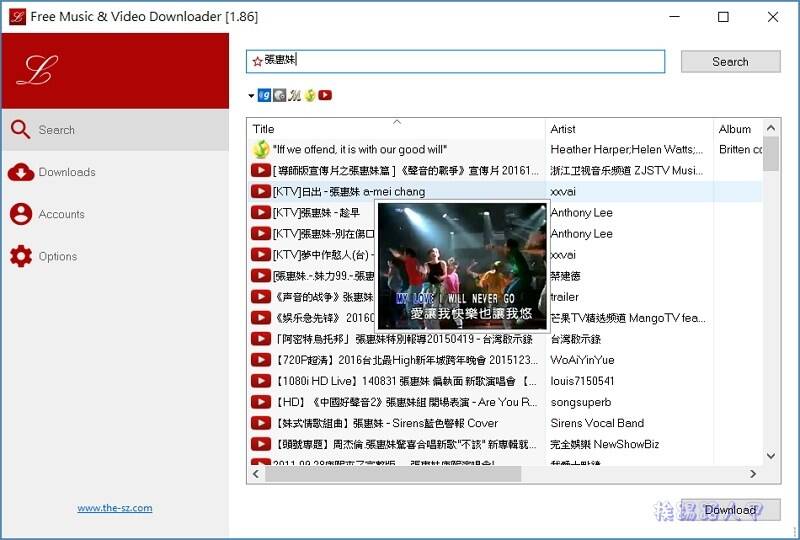Click YouTube icon of 【720P超清】 row
The image size is (800, 540).
261,360
